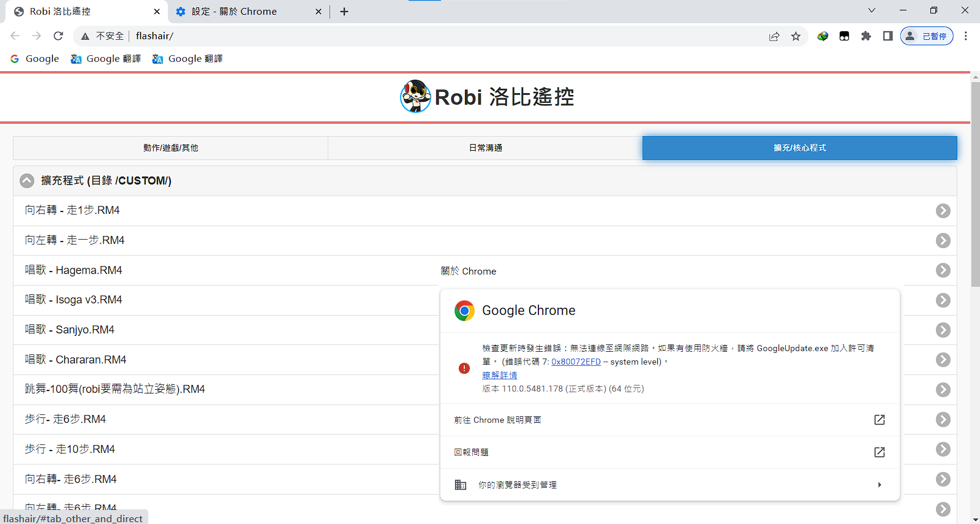Viewport: 980px width, 524px height.
Task: Click the arrow icon for 跳舞-100舞 row
Action: 943,390
